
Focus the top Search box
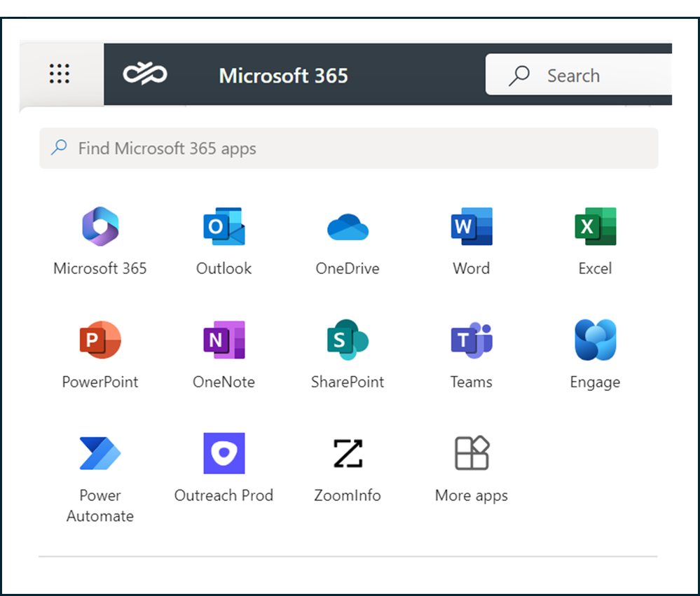tap(579, 74)
